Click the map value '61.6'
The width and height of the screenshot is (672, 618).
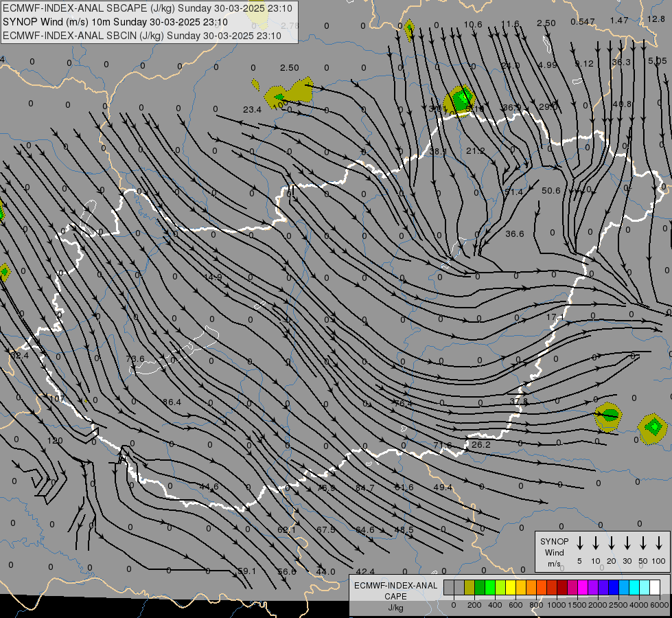[404, 488]
